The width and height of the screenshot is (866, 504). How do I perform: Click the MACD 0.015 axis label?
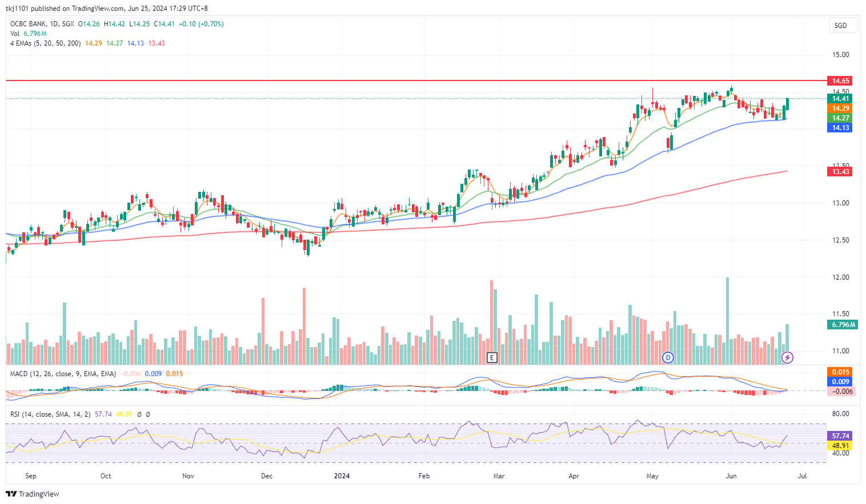[840, 372]
